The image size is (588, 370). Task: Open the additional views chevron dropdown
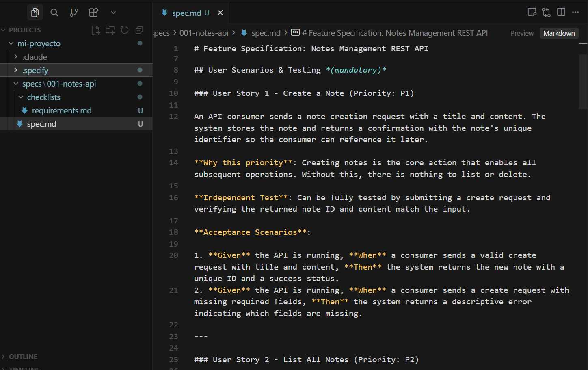click(113, 13)
